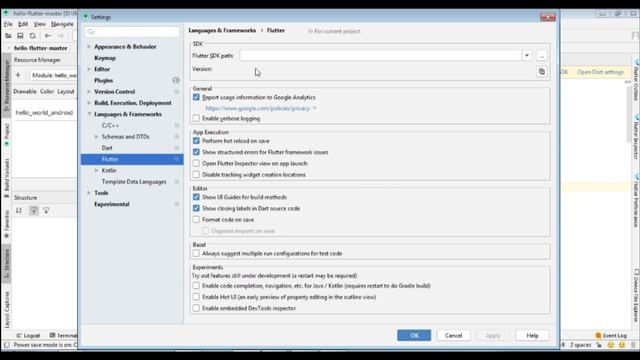The width and height of the screenshot is (640, 360).
Task: Toggle tool window quick-access icon in status bar
Action: (7, 345)
